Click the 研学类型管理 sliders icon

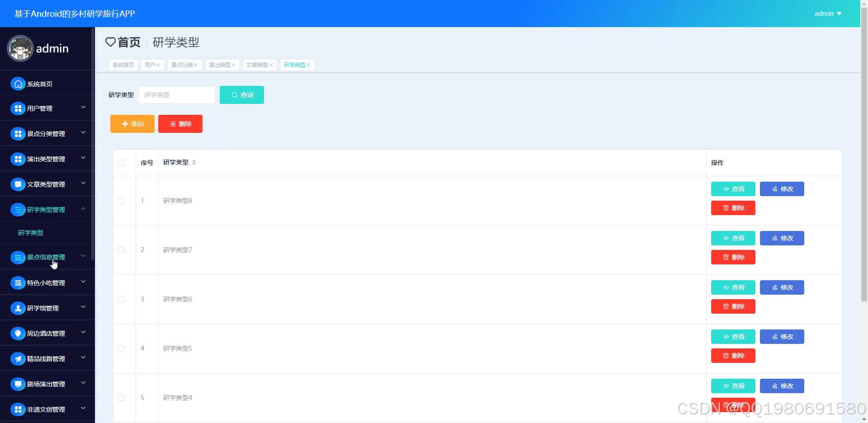18,210
